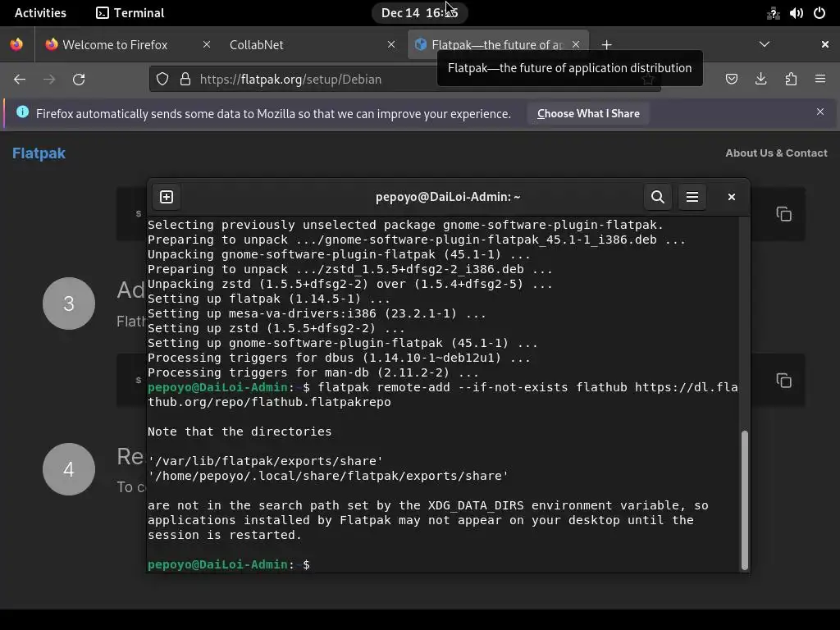Viewport: 840px width, 630px height.
Task: Open the GNOME Activities overview
Action: (40, 13)
